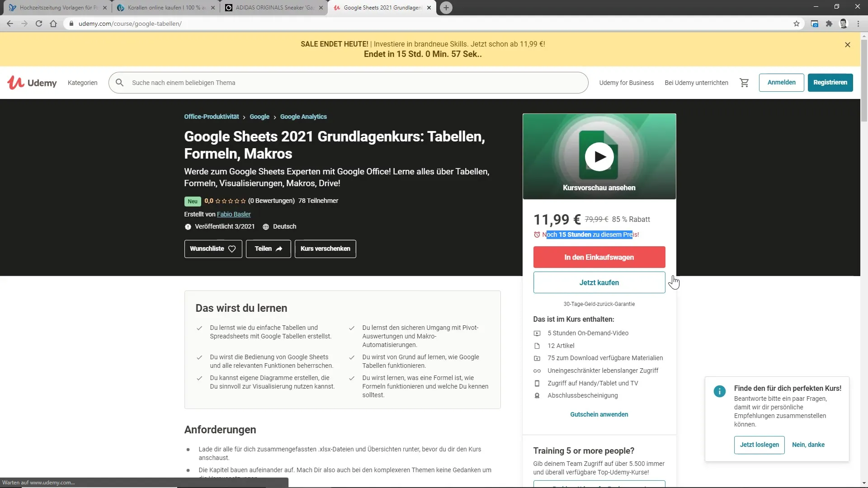
Task: Click the Deutsch language label
Action: [284, 227]
